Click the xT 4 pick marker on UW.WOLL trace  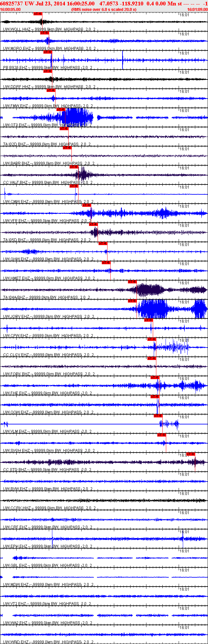click(38, 14)
